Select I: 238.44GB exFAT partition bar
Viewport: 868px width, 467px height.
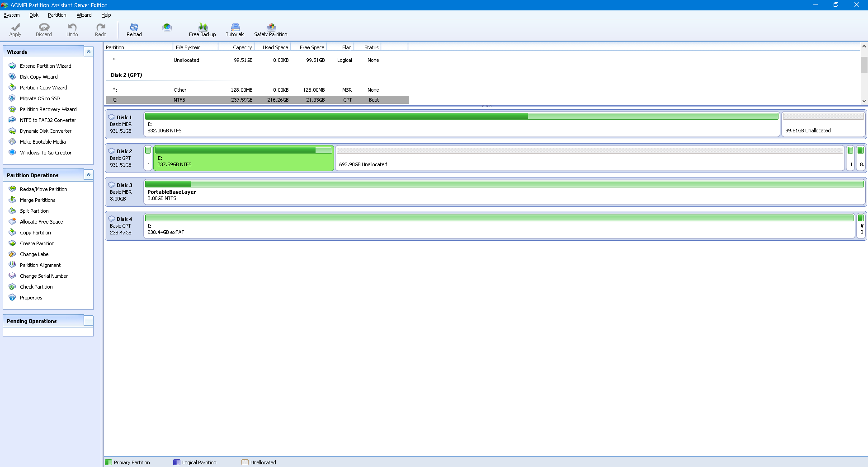coord(499,226)
